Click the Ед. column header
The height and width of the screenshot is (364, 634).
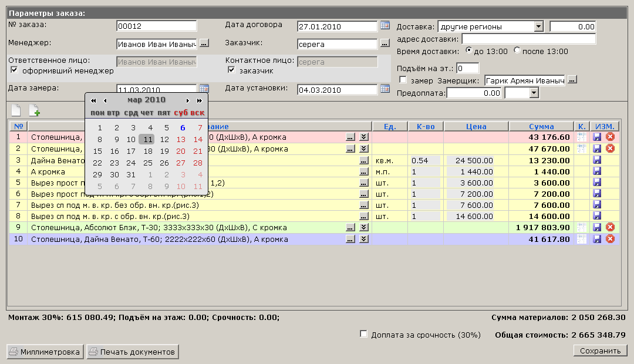390,127
